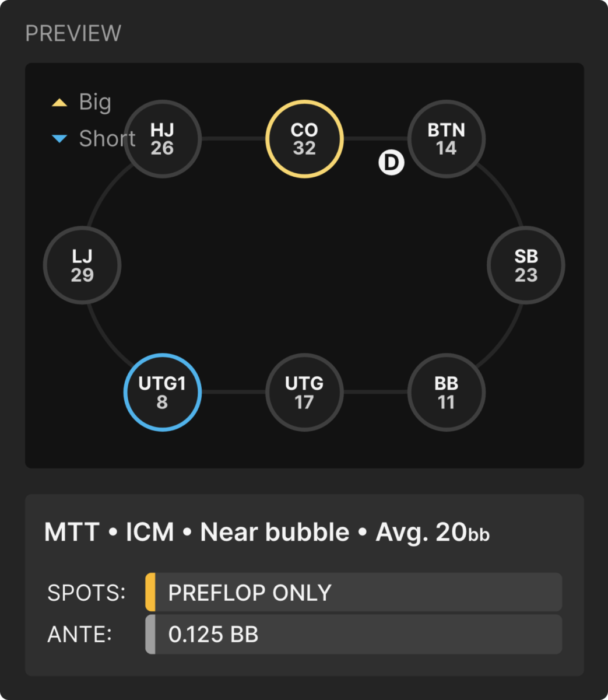Click the MTT ICM Near bubble title

(x=267, y=532)
